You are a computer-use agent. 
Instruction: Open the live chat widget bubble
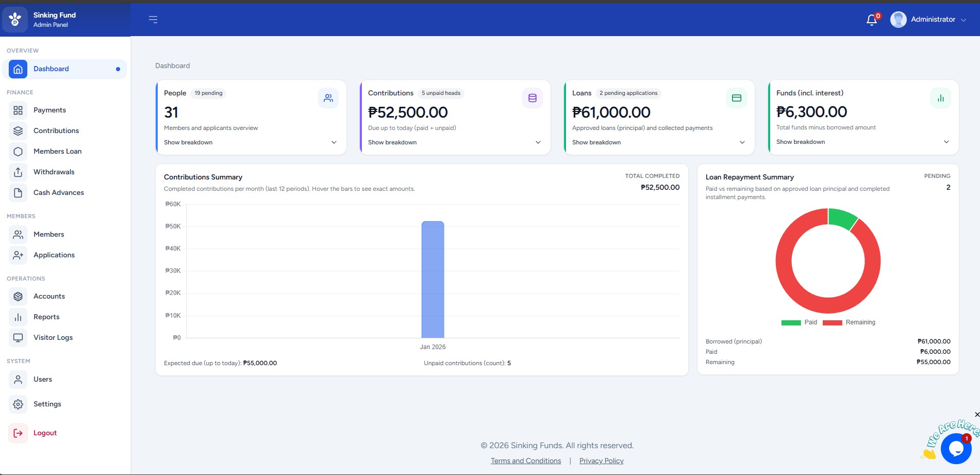pyautogui.click(x=955, y=448)
